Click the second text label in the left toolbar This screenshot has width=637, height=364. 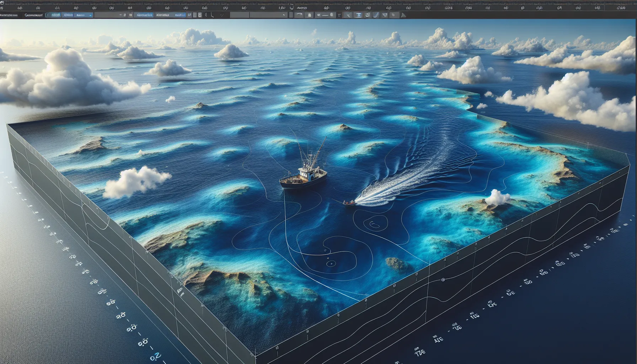click(34, 15)
